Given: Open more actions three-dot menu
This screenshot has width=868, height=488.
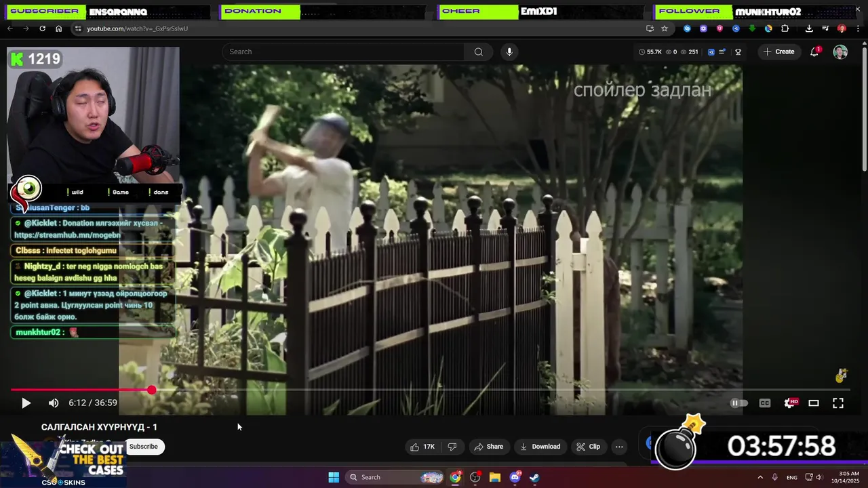Looking at the screenshot, I should pos(619,447).
